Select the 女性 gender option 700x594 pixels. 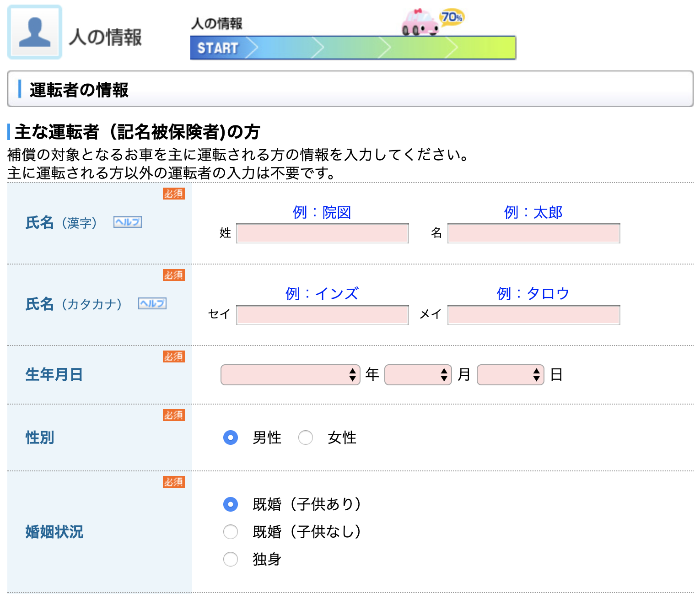(x=306, y=437)
